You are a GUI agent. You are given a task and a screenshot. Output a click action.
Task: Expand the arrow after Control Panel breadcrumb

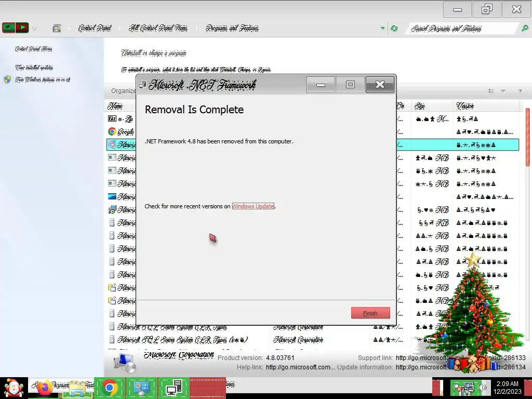click(x=120, y=29)
